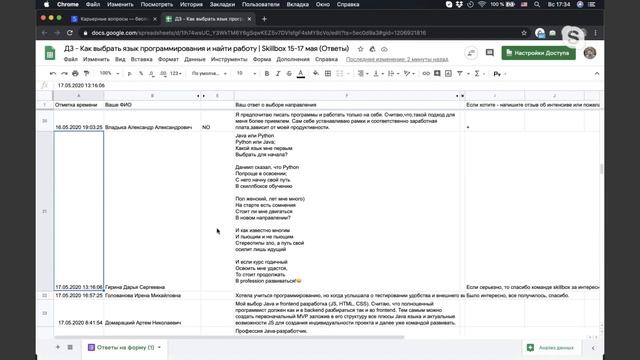Viewport: 640px width, 360px height.
Task: Open the Дополнения menu
Action: (293, 60)
